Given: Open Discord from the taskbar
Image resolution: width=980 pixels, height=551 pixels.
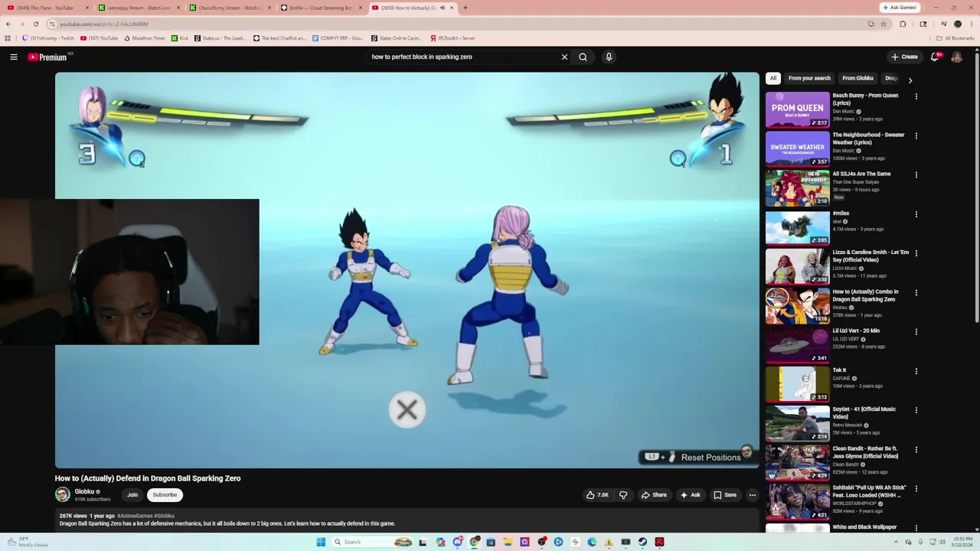Looking at the screenshot, I should 457,542.
